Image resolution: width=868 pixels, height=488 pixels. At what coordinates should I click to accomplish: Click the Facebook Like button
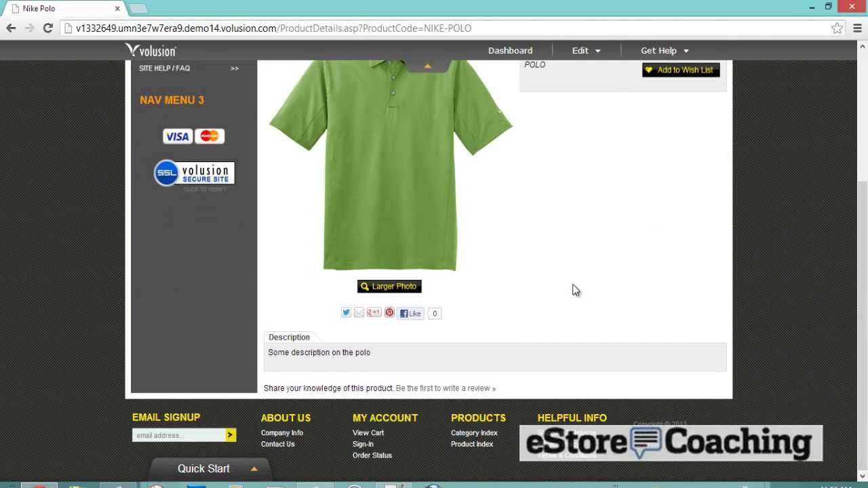410,313
